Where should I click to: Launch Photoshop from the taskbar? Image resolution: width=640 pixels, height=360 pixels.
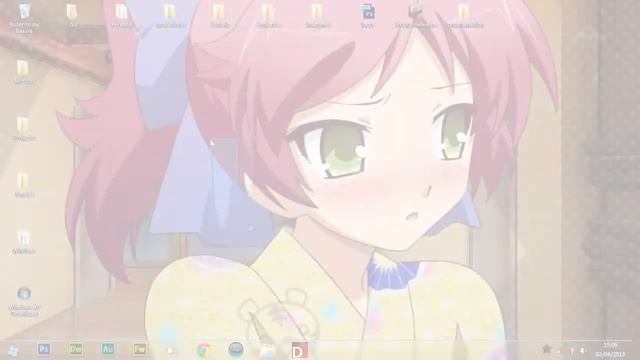tap(44, 349)
